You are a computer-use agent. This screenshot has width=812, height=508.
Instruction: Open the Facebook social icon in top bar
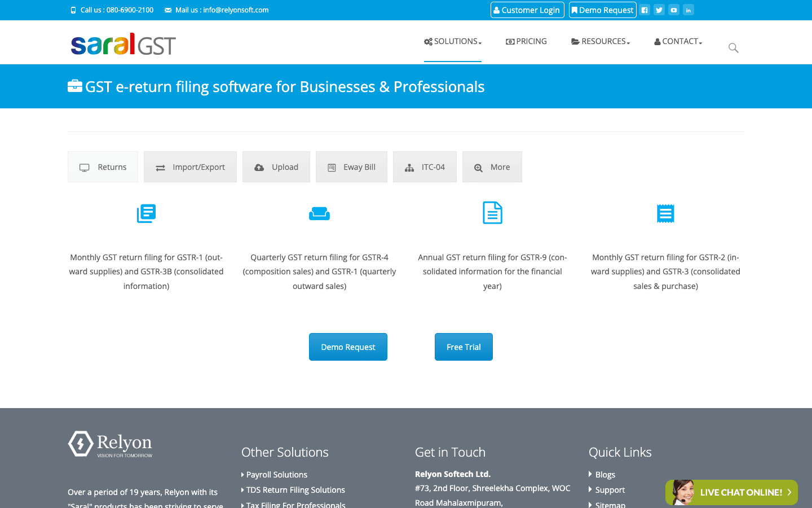coord(645,10)
